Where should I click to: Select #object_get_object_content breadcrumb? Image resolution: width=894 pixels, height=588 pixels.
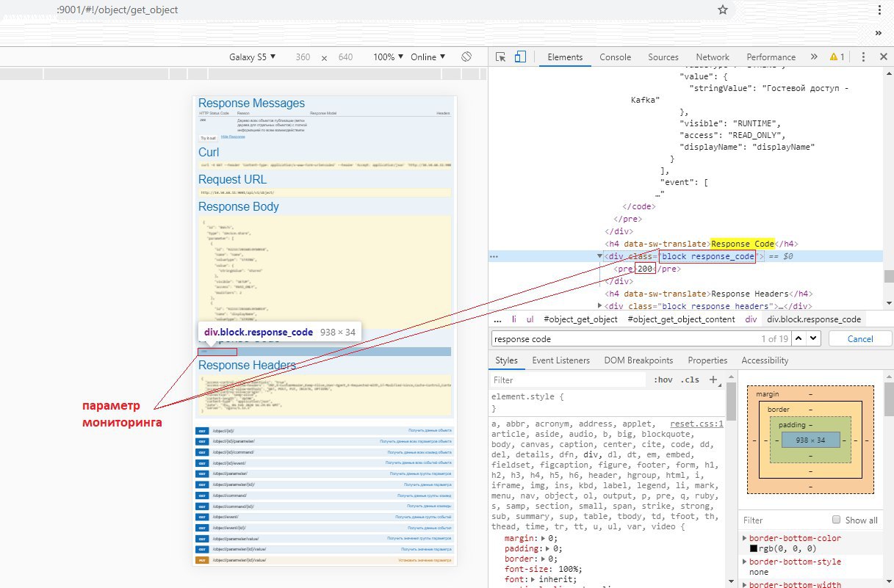click(x=681, y=319)
